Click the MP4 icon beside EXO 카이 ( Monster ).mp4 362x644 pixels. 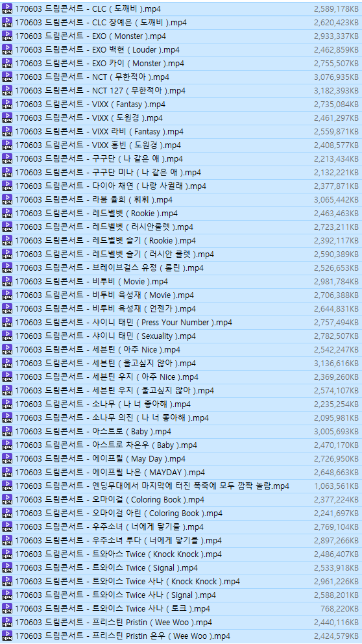(7, 63)
